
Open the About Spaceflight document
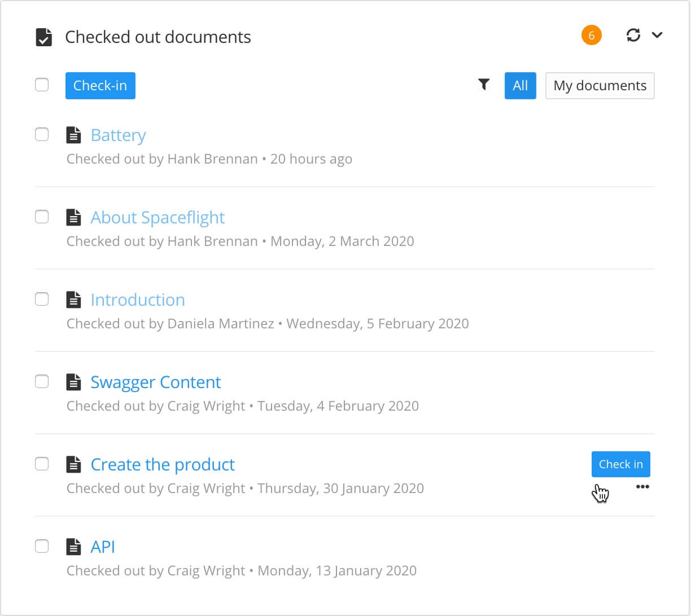tap(158, 217)
